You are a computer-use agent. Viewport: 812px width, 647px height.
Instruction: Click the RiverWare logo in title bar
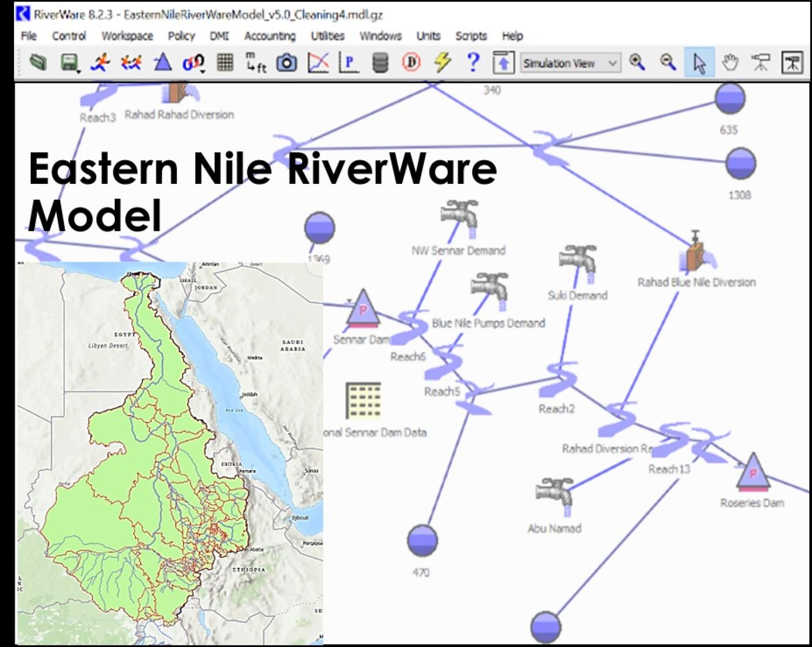click(x=23, y=13)
